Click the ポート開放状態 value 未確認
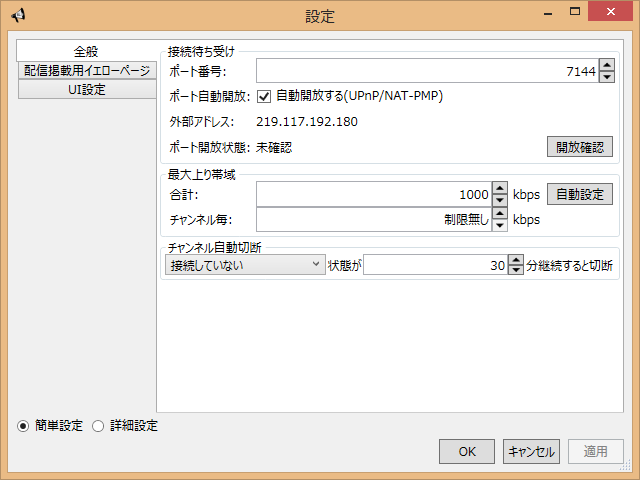The height and width of the screenshot is (480, 640). pos(274,147)
